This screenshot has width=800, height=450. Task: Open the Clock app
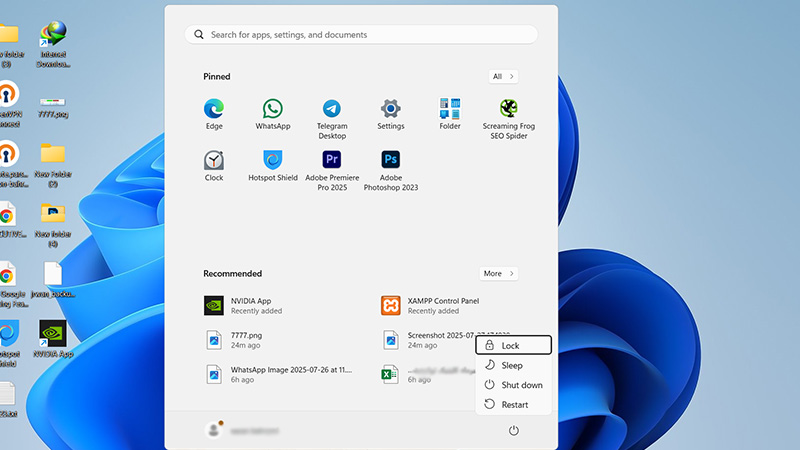pos(214,166)
